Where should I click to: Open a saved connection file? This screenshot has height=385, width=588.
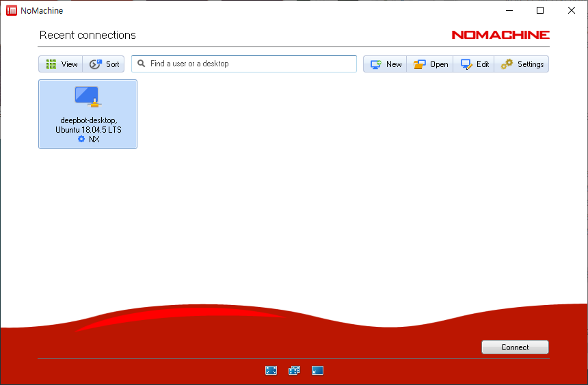point(430,64)
